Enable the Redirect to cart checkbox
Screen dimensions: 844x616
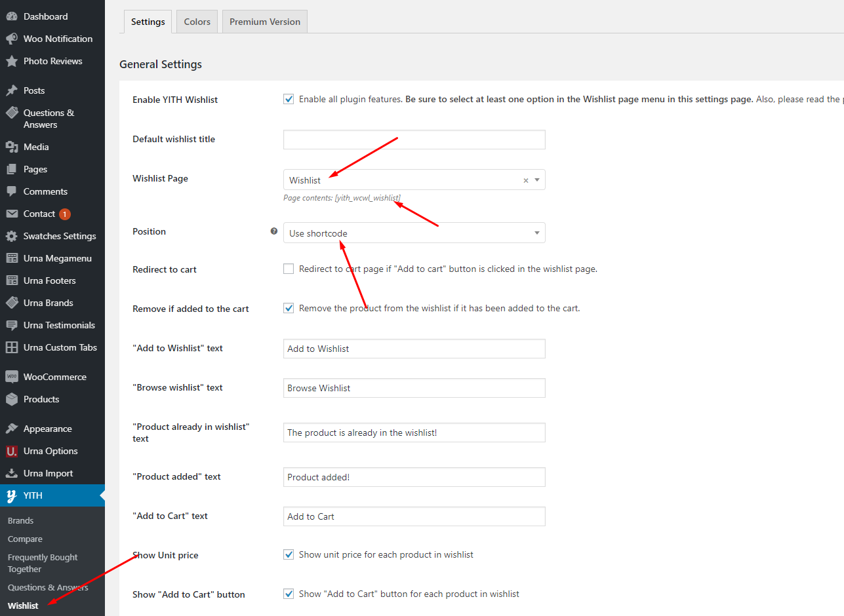[289, 269]
